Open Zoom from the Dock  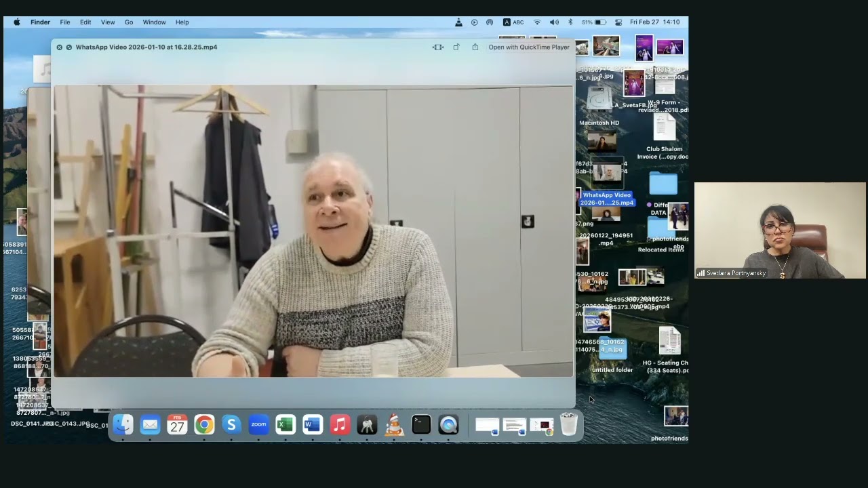[x=258, y=425]
